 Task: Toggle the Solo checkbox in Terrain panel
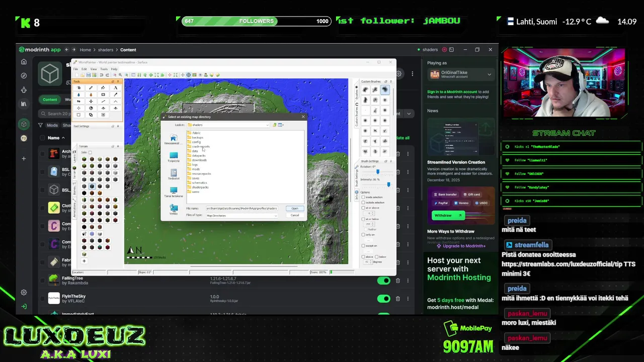click(90, 152)
